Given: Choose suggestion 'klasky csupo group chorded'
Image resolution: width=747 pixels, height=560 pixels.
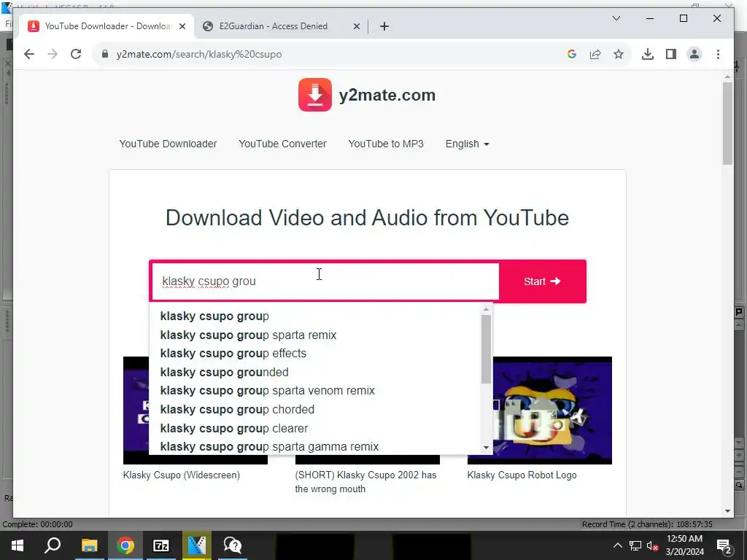Looking at the screenshot, I should (237, 410).
